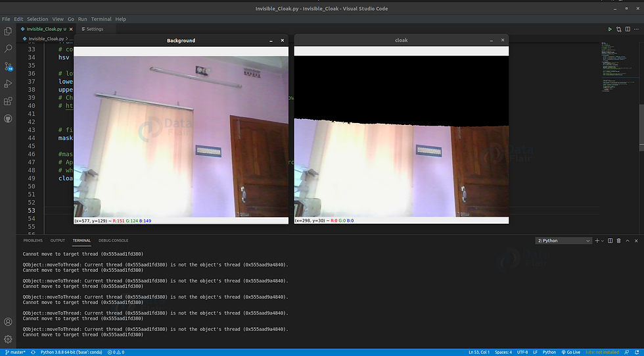Open the GitHub view in activity bar
644x356 pixels.
8,119
